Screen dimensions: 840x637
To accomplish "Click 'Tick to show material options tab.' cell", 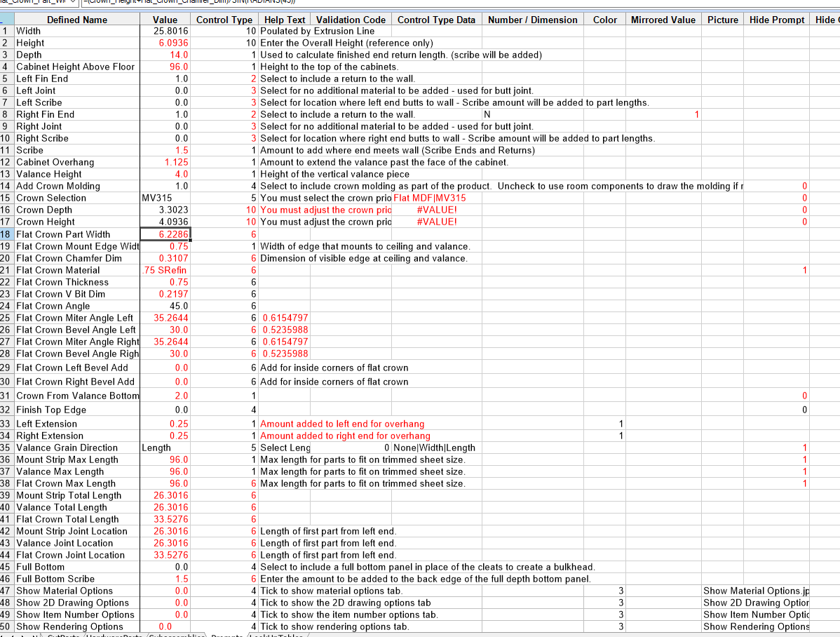I will click(330, 591).
